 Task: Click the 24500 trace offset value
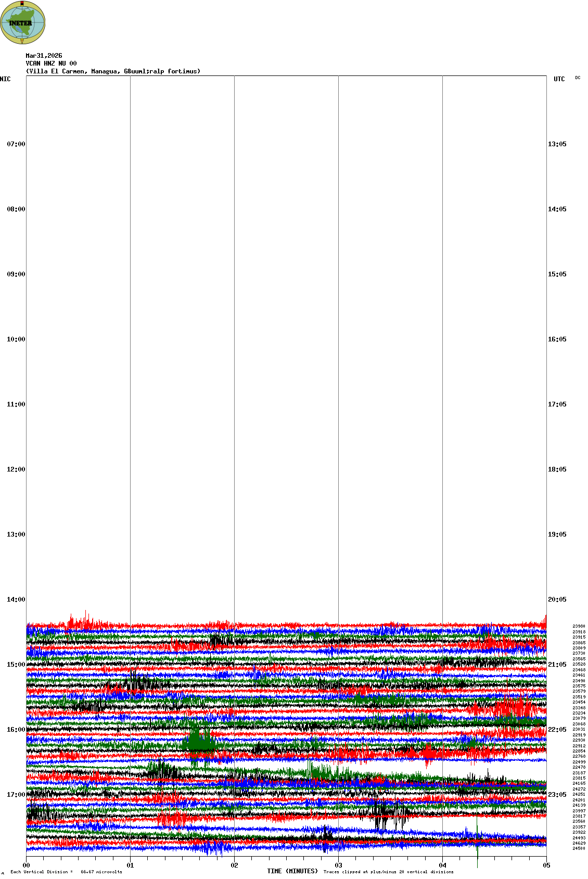[579, 848]
